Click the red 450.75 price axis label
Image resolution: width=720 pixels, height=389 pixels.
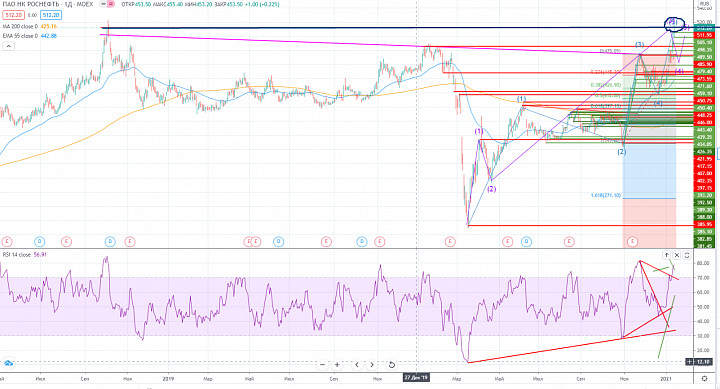(704, 101)
